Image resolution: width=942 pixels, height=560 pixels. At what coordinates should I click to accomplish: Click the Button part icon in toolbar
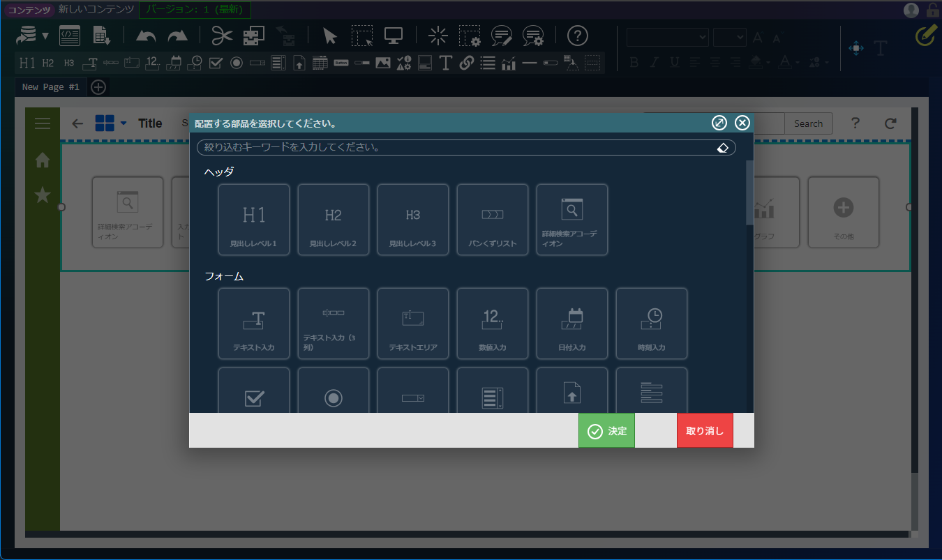(x=341, y=63)
